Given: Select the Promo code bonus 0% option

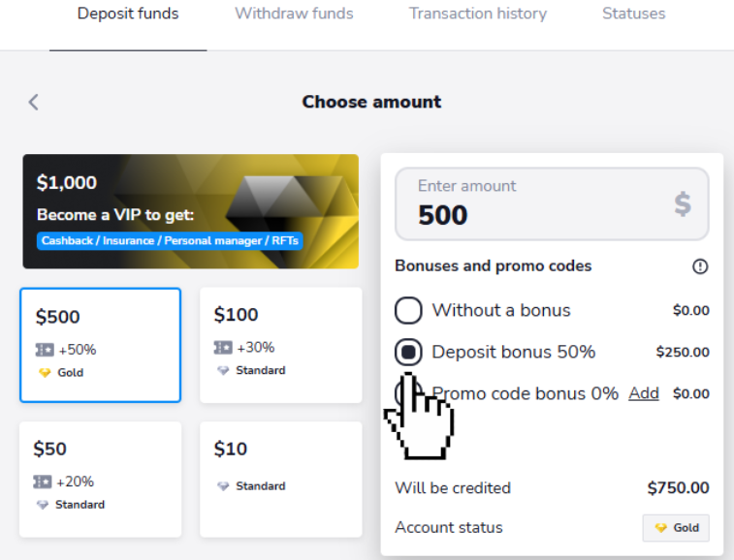Looking at the screenshot, I should coord(506,393).
